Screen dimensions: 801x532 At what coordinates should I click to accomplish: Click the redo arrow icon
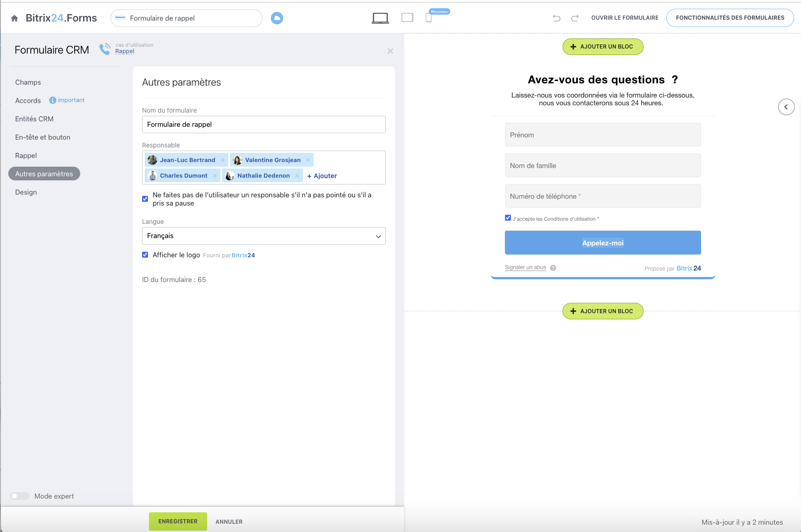tap(575, 18)
